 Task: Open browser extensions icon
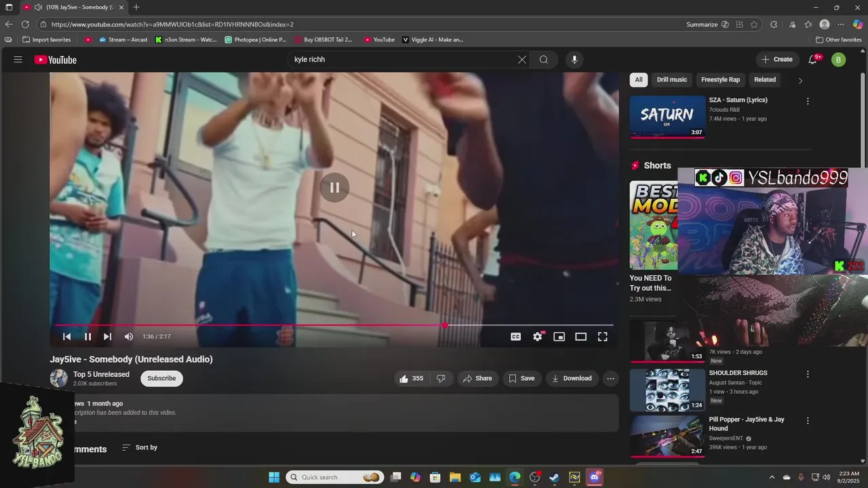pos(774,24)
